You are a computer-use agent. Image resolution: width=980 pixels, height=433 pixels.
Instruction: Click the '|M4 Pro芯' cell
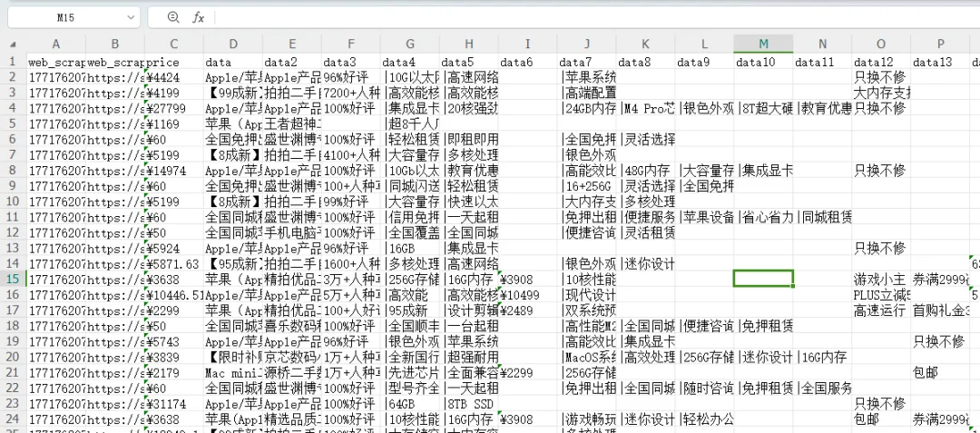point(646,108)
